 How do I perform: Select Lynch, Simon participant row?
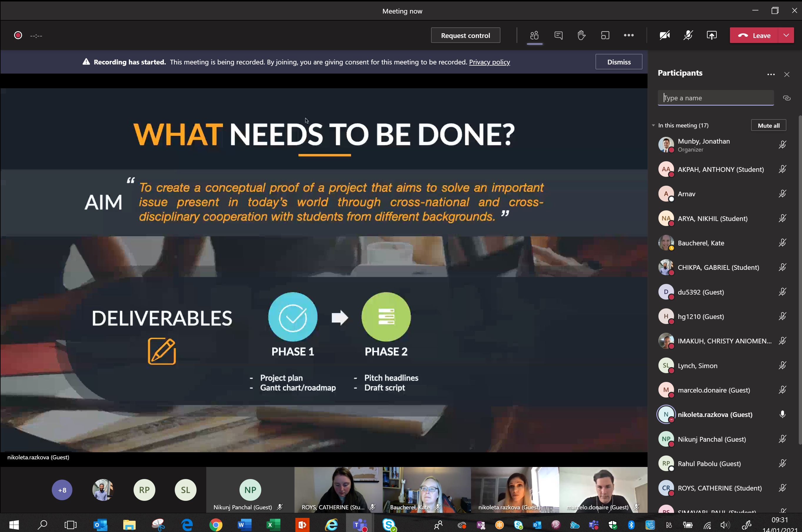tap(723, 365)
